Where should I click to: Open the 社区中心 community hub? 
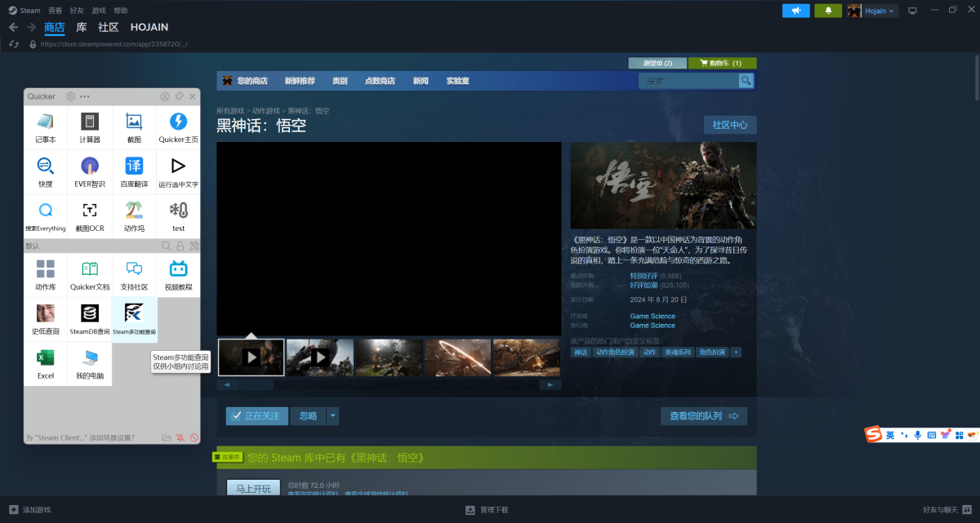(730, 125)
